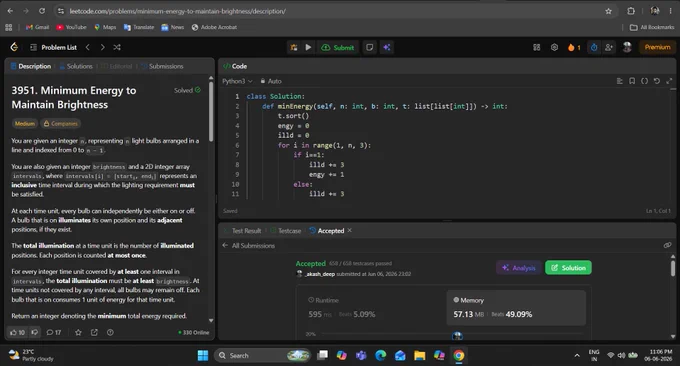Click the streak flame counter
Viewport: 680px width, 366px height.
click(x=574, y=47)
